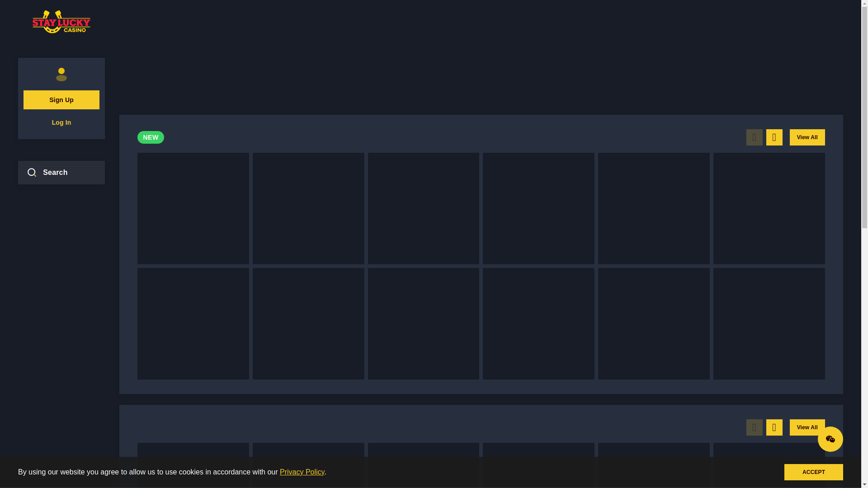Screen dimensions: 868x488
Task: Click the NEW section badge
Action: pos(151,137)
